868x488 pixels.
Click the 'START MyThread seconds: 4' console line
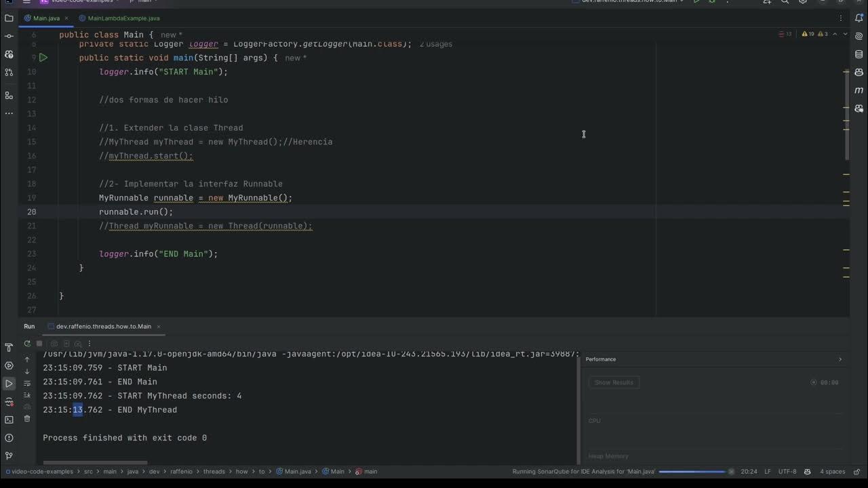pyautogui.click(x=142, y=396)
